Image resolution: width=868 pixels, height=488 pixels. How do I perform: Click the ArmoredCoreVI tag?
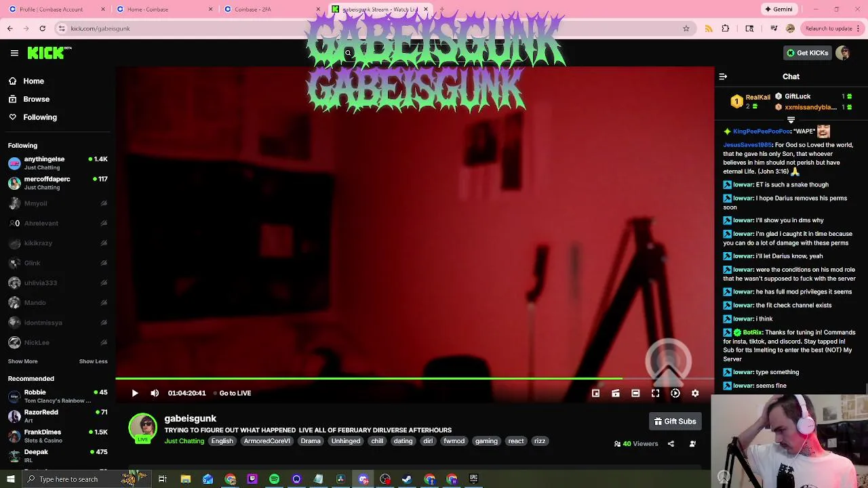(267, 441)
